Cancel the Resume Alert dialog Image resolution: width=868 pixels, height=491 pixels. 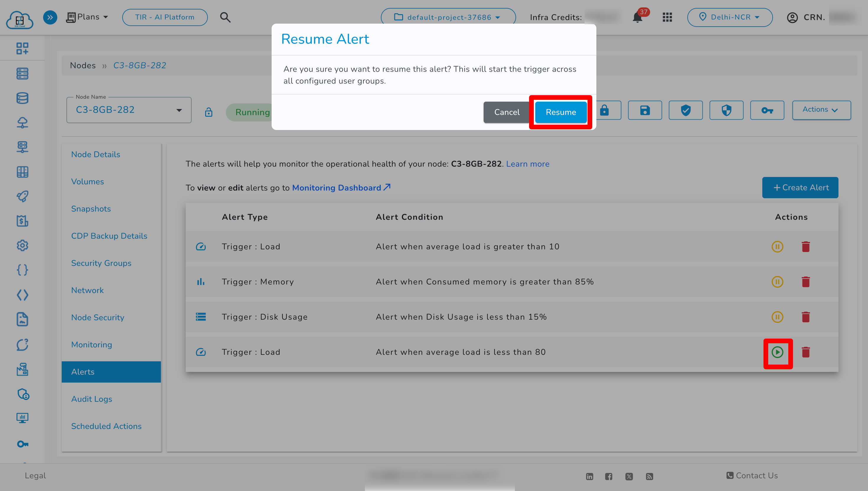(x=506, y=112)
